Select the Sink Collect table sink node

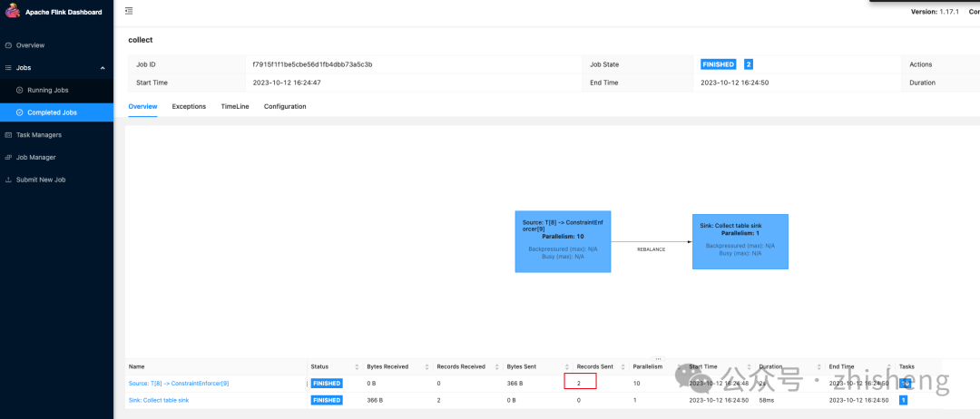click(x=740, y=241)
